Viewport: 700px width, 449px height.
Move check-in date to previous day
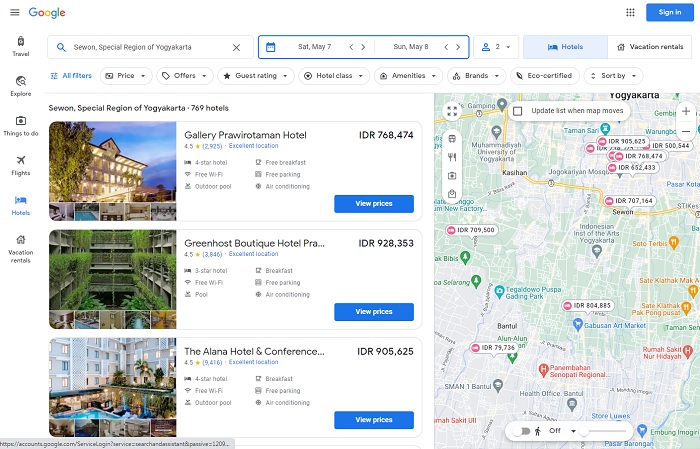pos(351,47)
